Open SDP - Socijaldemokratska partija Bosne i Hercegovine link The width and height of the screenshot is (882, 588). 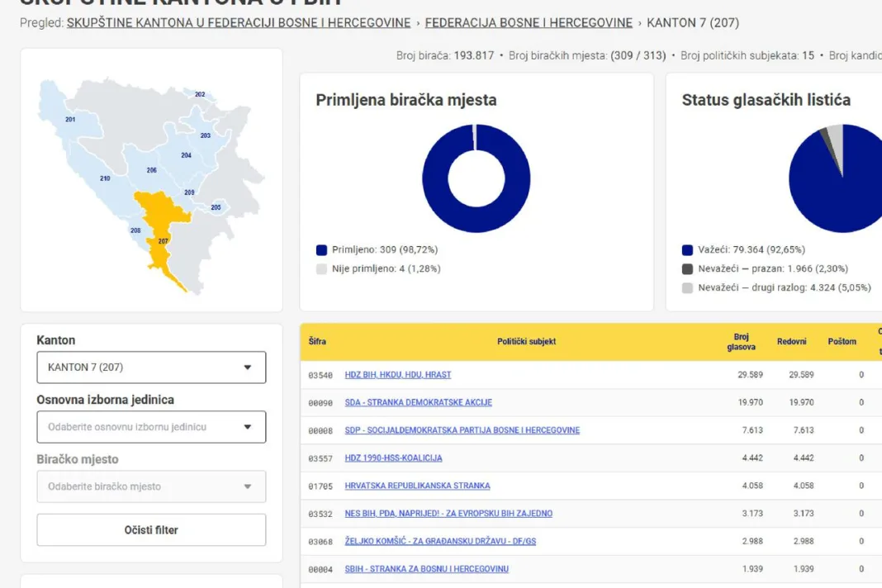(462, 430)
